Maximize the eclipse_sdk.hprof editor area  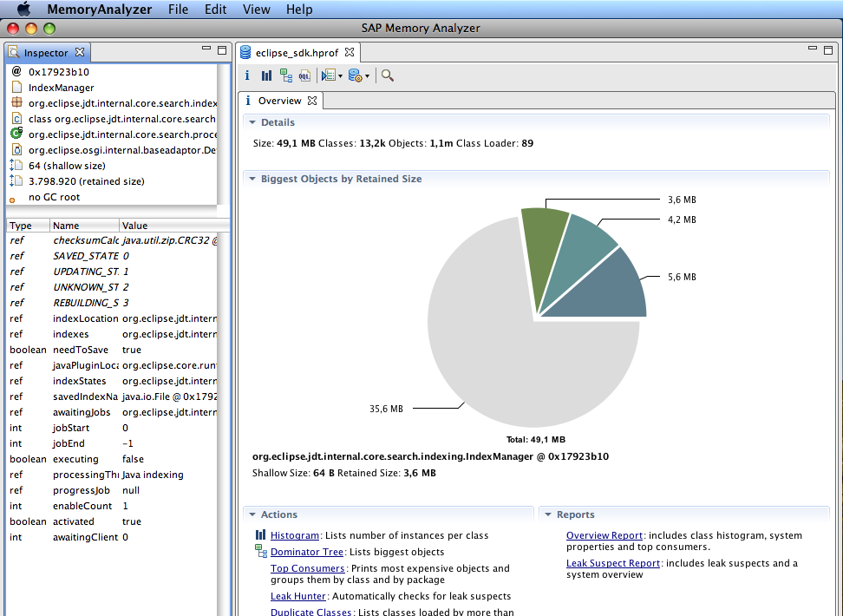828,50
